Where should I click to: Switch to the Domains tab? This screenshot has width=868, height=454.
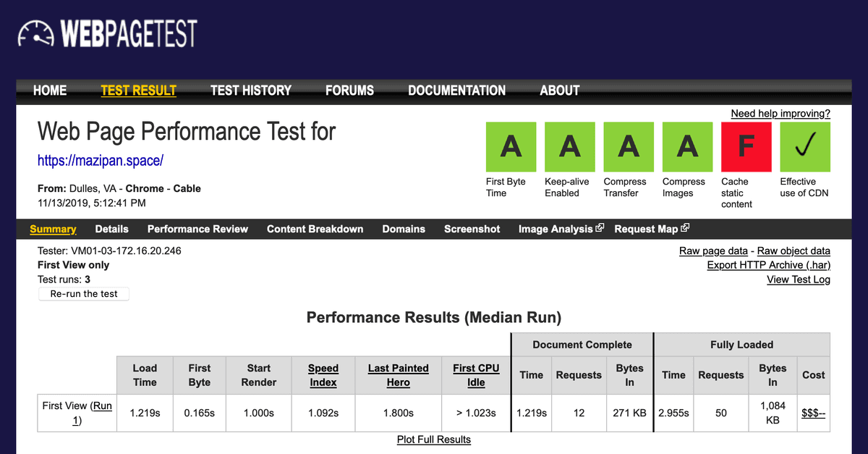pos(404,229)
